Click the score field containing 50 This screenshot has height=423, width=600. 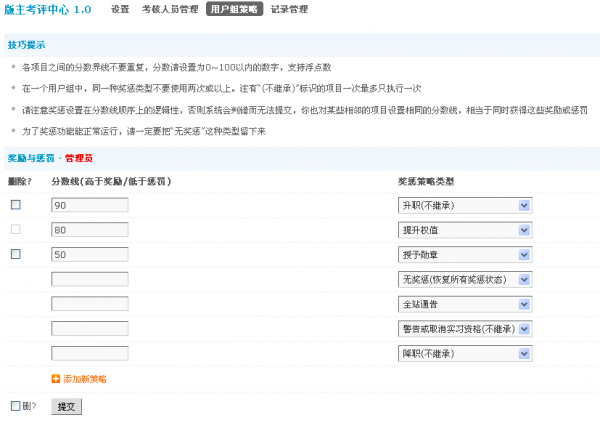(90, 255)
